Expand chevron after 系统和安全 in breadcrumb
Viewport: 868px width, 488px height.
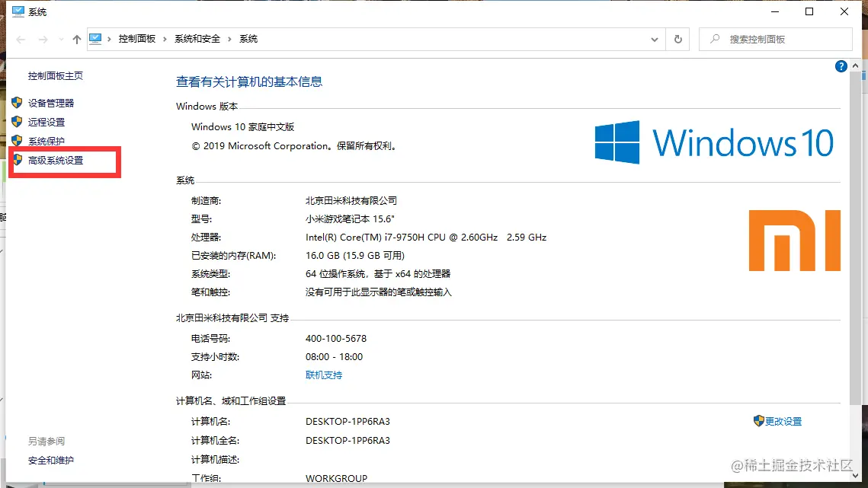coord(229,39)
